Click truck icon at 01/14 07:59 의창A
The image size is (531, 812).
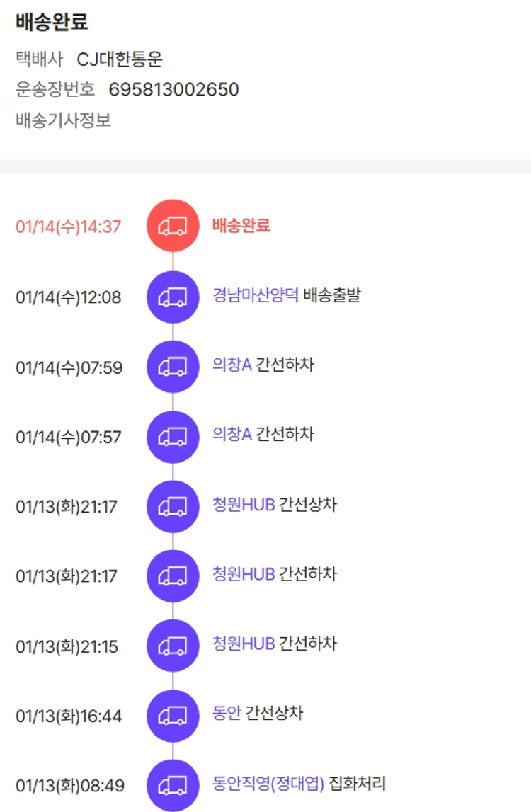tap(173, 367)
